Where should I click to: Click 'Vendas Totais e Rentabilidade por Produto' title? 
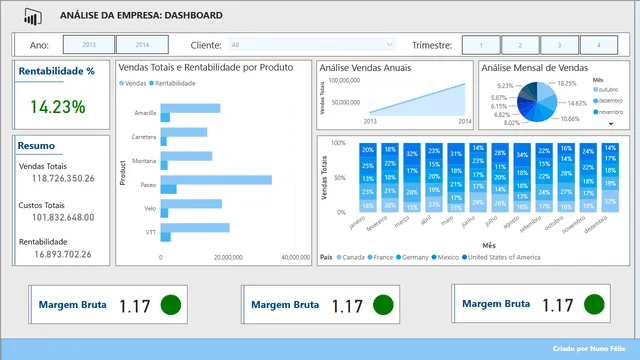click(x=206, y=67)
